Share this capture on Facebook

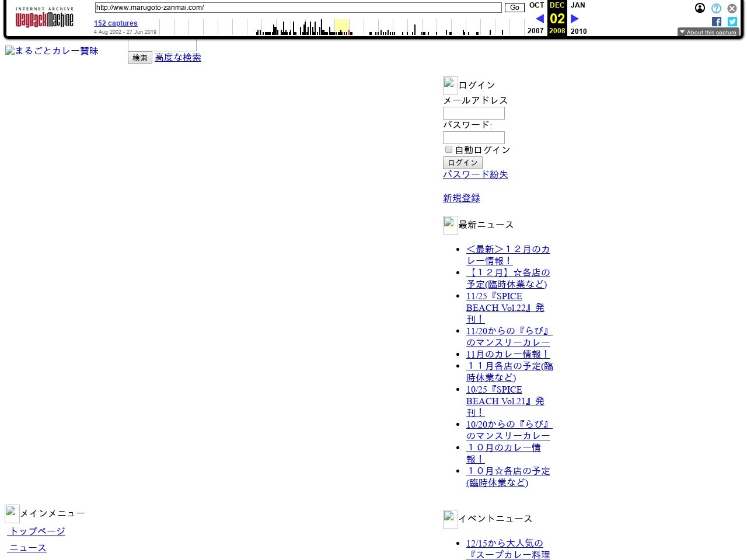(717, 22)
